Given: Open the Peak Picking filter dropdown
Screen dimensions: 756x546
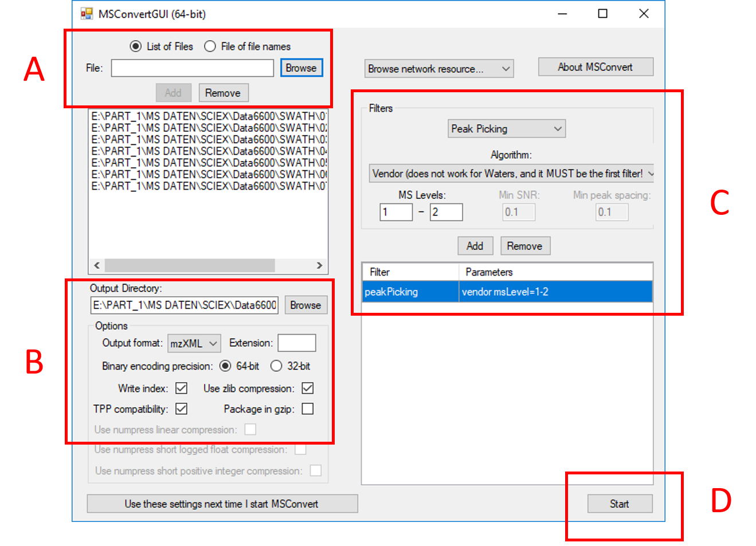Looking at the screenshot, I should coord(507,129).
